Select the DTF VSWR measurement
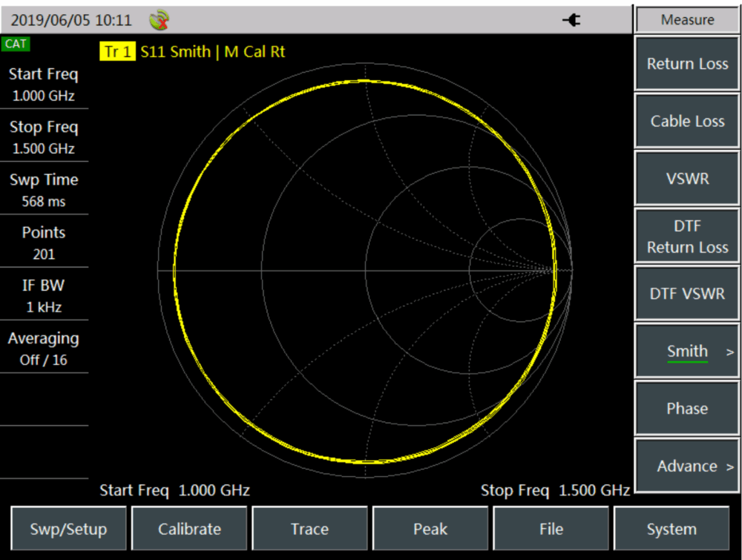742x560 pixels. tap(687, 294)
